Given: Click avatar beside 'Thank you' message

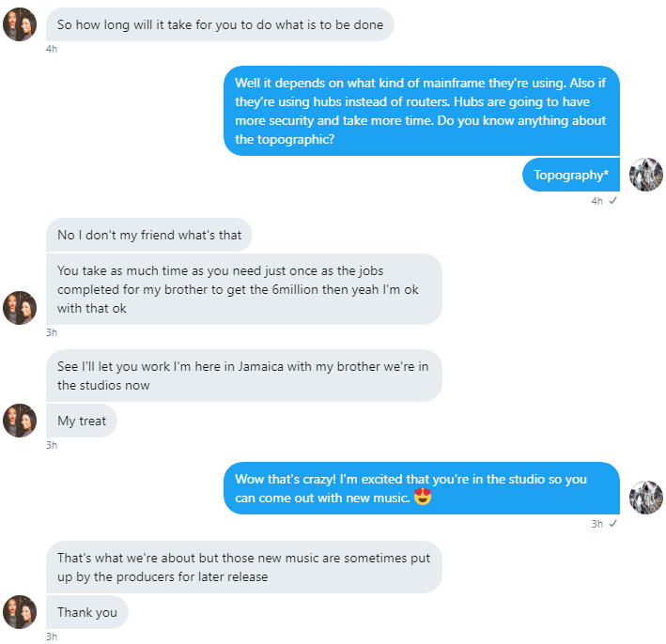Looking at the screenshot, I should [20, 612].
